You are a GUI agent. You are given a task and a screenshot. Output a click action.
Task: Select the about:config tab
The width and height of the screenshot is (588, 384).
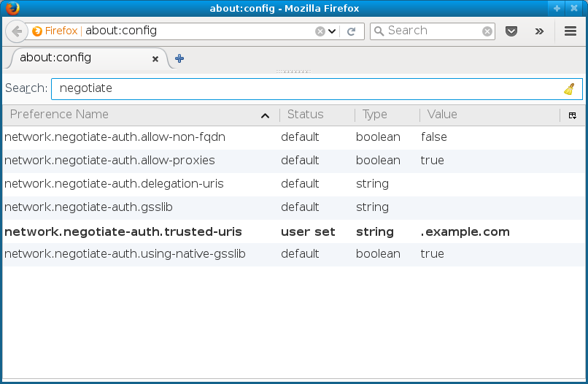[89, 58]
